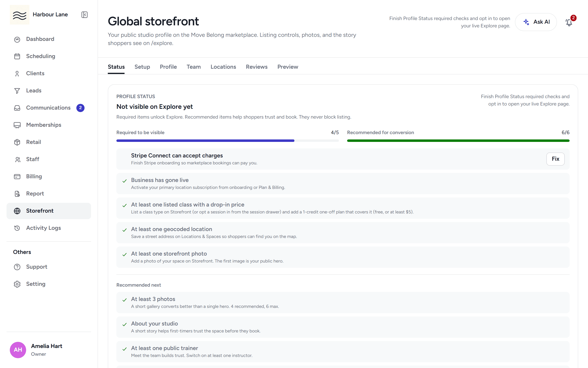This screenshot has height=368, width=588.
Task: Click the Clients person icon
Action: [x=17, y=74]
